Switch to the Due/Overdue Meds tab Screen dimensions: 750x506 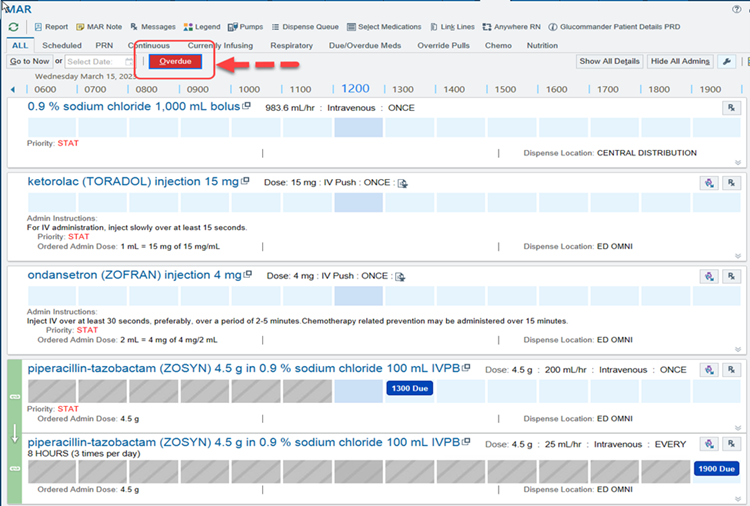[364, 45]
